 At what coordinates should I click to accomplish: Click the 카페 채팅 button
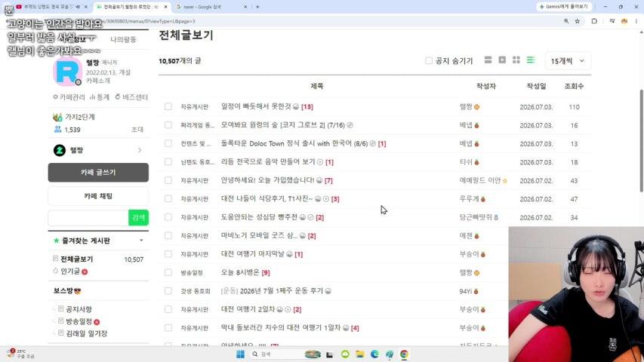tap(98, 196)
